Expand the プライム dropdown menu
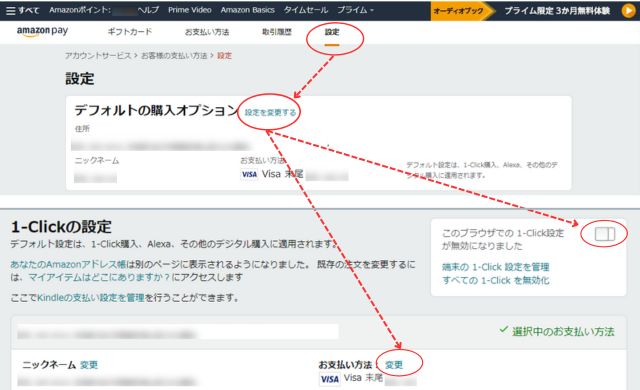Screen dimensions: 640x390 pos(355,10)
